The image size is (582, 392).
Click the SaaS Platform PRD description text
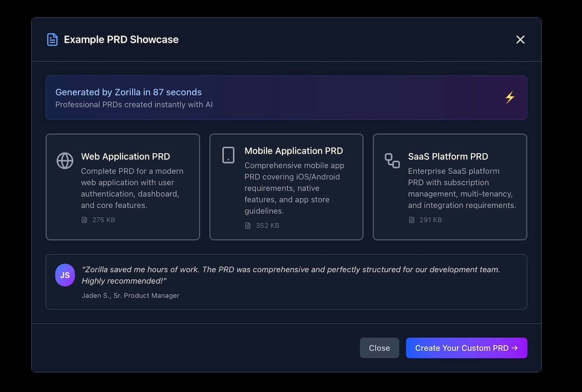(462, 188)
